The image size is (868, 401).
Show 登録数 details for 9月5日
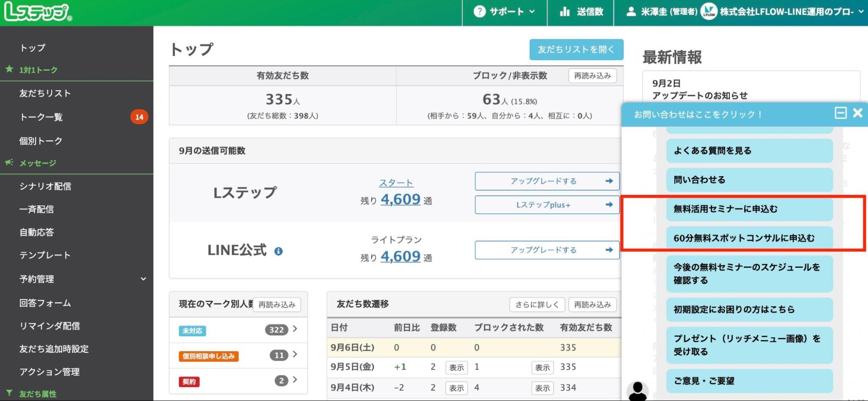(456, 368)
